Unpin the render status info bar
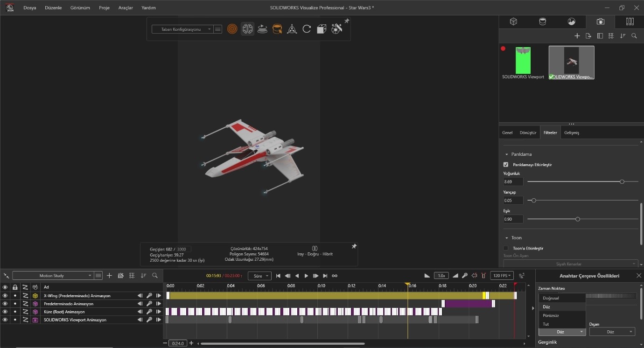The height and width of the screenshot is (348, 644). tap(354, 246)
